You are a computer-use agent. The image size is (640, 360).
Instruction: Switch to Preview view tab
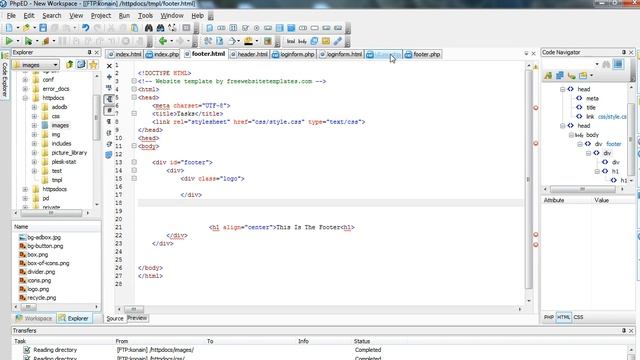coord(137,318)
